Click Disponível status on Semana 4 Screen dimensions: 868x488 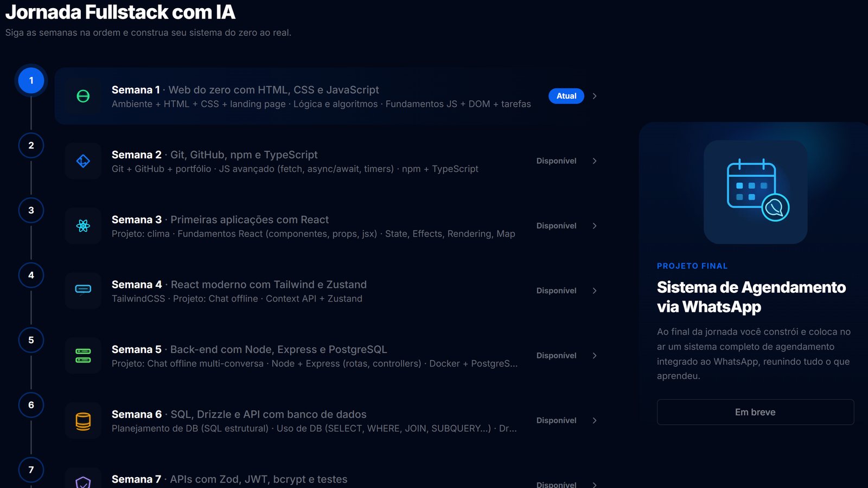[x=557, y=291]
